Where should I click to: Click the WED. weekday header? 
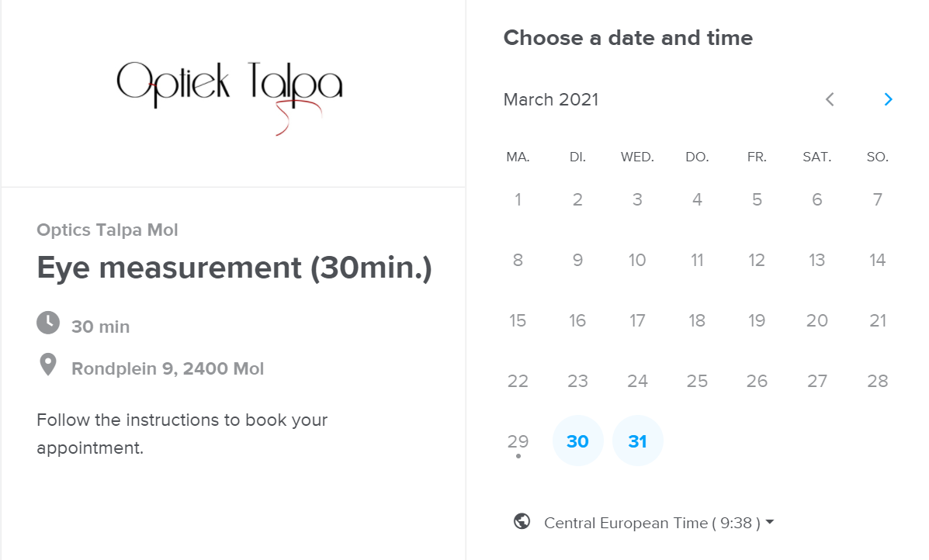[x=637, y=157]
